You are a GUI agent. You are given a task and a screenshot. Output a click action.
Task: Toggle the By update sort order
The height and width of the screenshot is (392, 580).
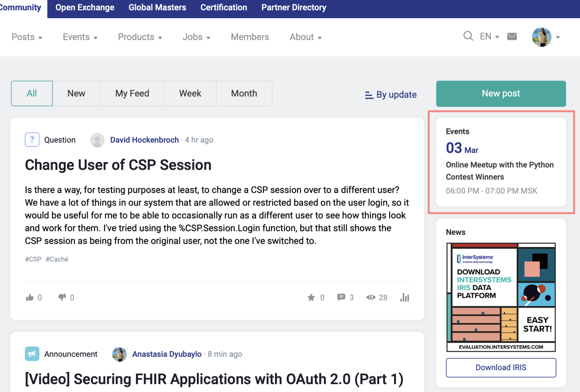(391, 95)
